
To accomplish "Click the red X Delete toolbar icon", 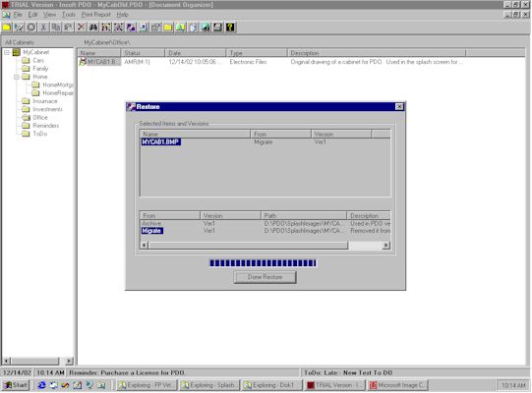I will click(81, 28).
